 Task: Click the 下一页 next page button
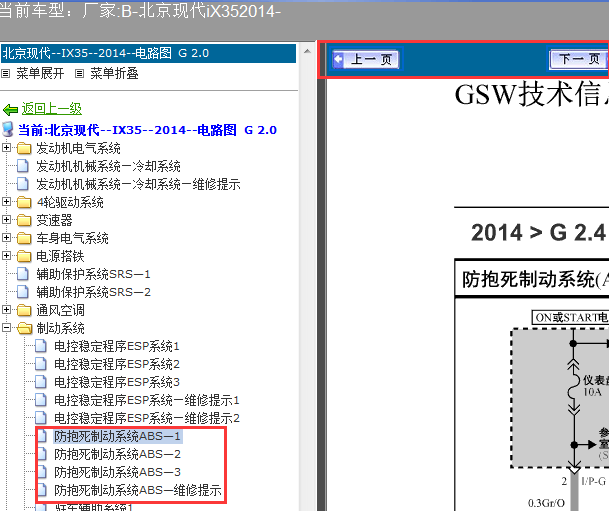[x=579, y=59]
